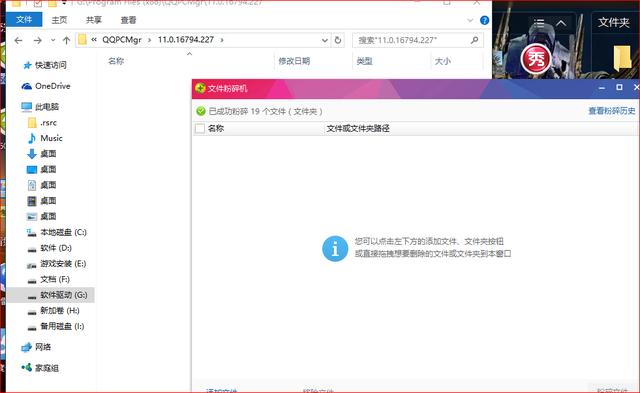Switch to the 共享 ribbon tab
The image size is (640, 393).
click(93, 20)
